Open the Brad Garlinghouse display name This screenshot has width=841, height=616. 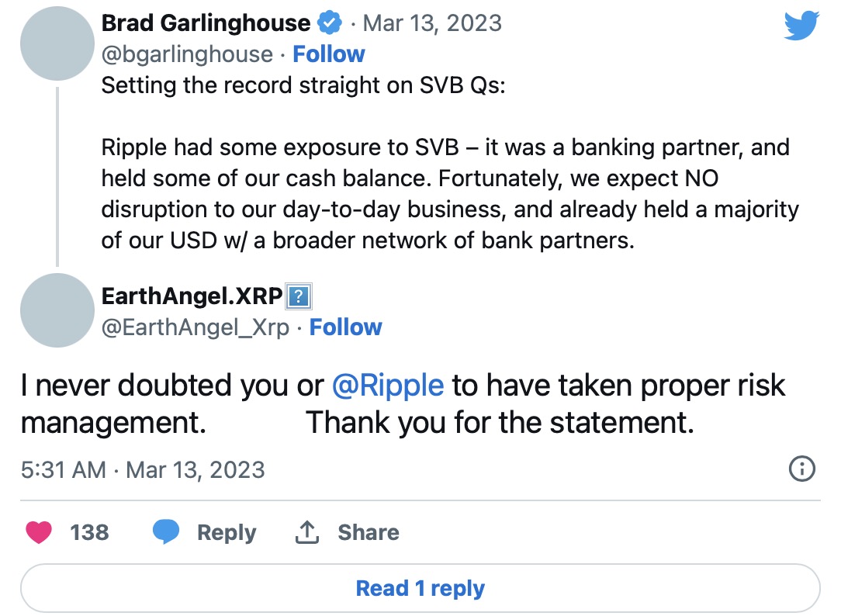[206, 23]
